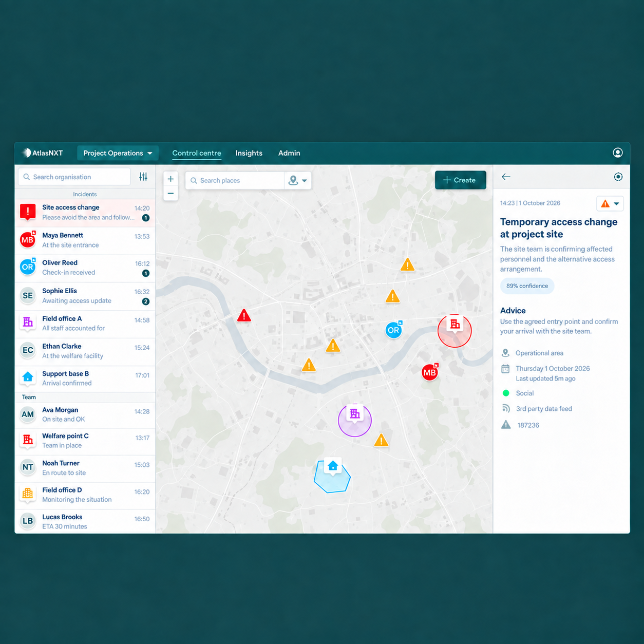
Task: Switch to the Control centre tab
Action: tap(197, 153)
